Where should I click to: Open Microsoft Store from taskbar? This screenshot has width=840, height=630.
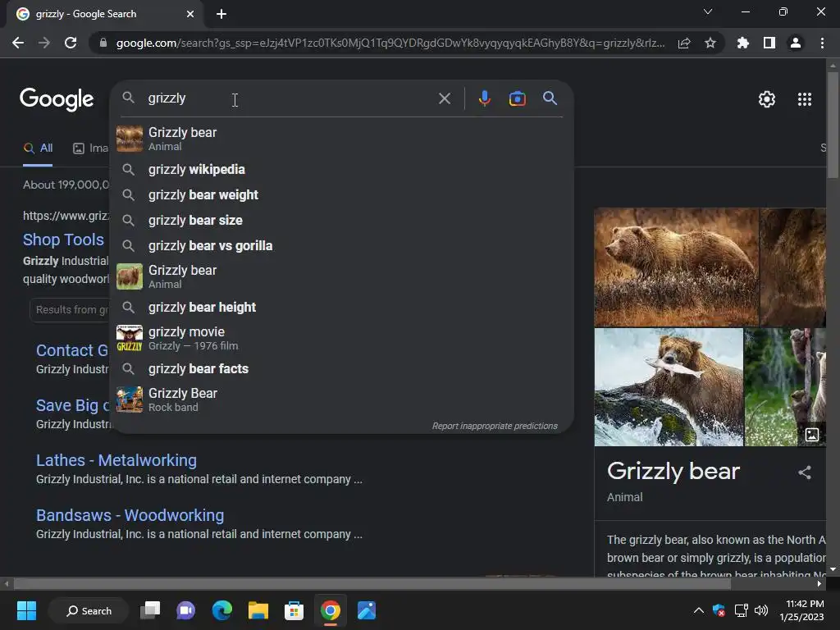pyautogui.click(x=294, y=610)
